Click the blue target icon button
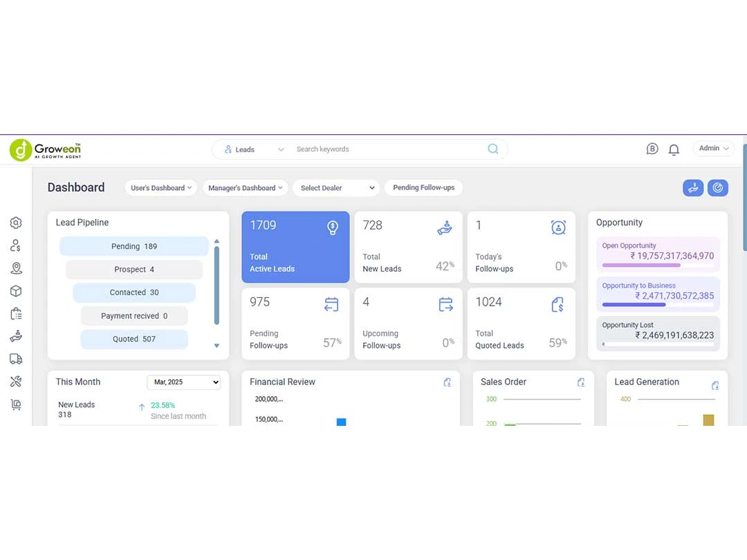This screenshot has height=560, width=747. [717, 187]
